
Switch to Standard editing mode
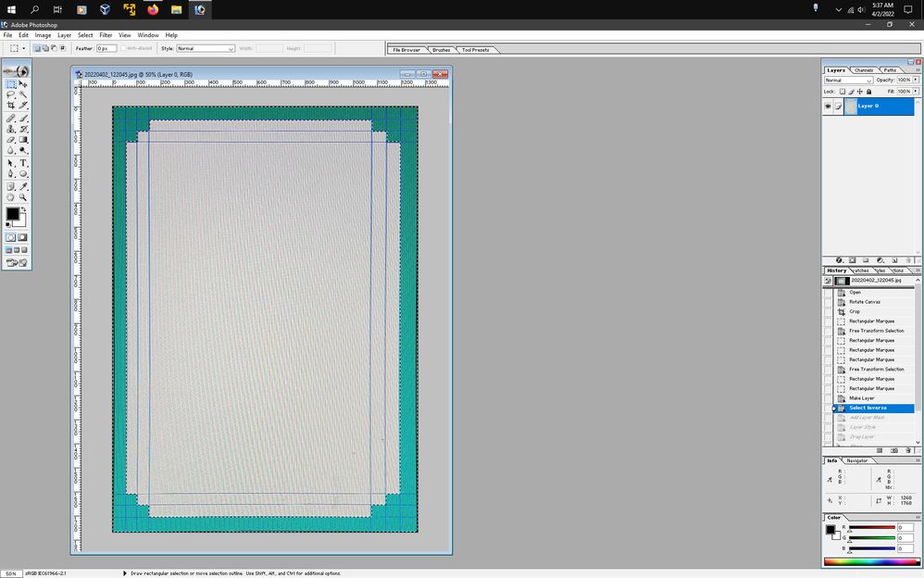tap(10, 237)
